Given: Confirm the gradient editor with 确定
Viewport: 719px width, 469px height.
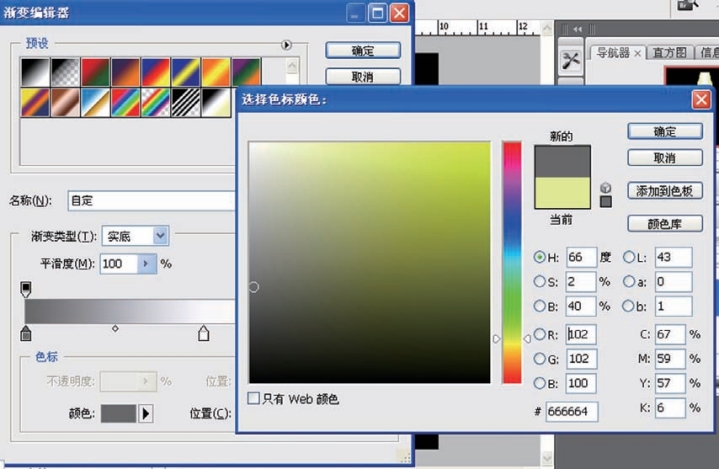Looking at the screenshot, I should 363,50.
